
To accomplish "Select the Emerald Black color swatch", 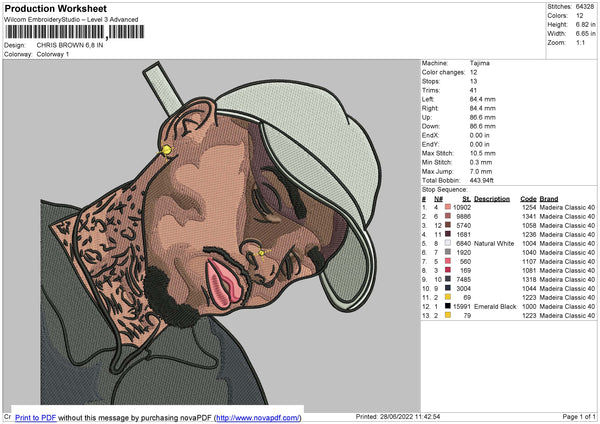I will pyautogui.click(x=448, y=306).
